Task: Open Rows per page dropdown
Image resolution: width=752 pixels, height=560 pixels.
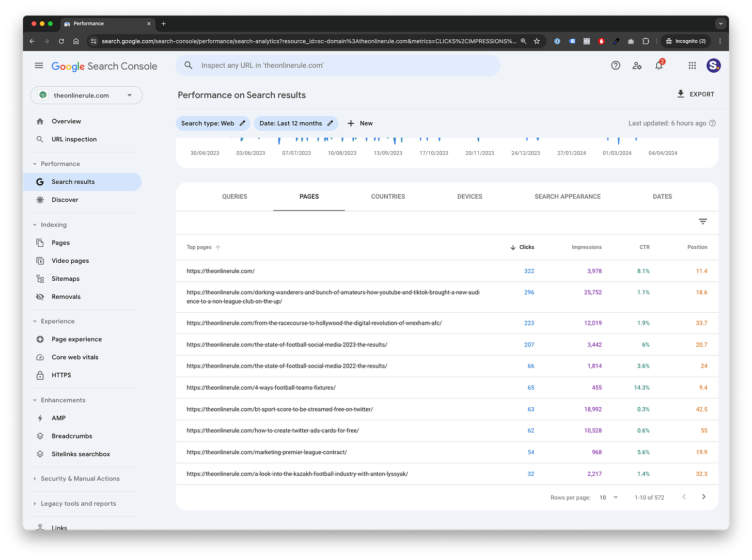Action: click(608, 498)
